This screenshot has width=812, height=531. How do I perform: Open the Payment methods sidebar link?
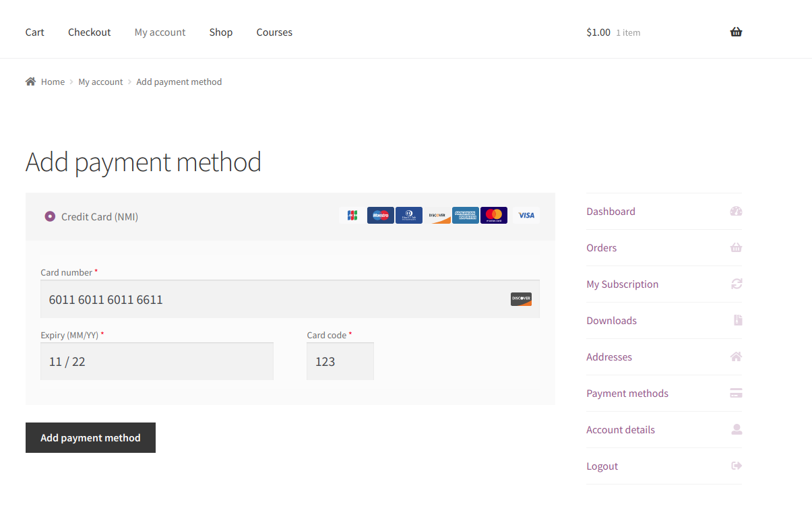point(627,394)
